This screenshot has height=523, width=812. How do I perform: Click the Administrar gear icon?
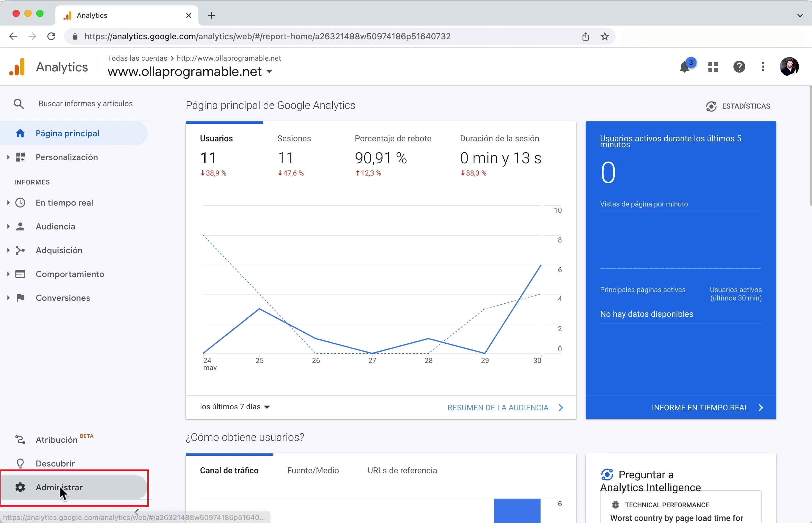(x=20, y=487)
